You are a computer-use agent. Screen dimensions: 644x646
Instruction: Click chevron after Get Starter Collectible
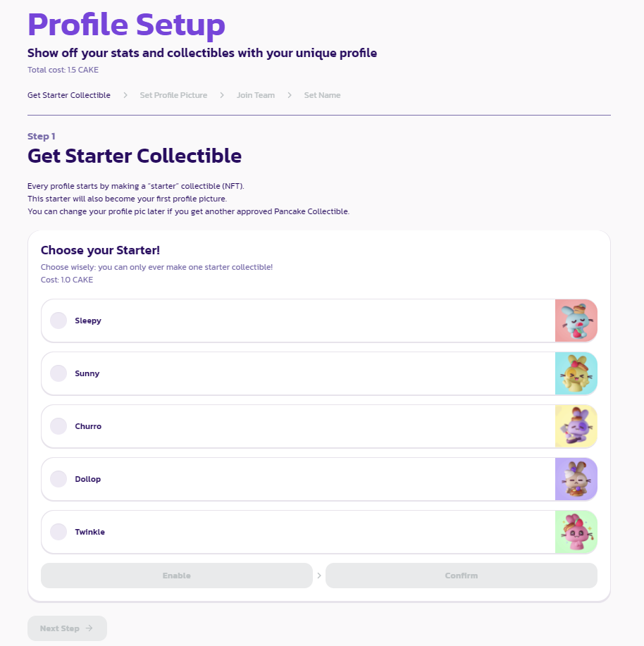tap(125, 95)
